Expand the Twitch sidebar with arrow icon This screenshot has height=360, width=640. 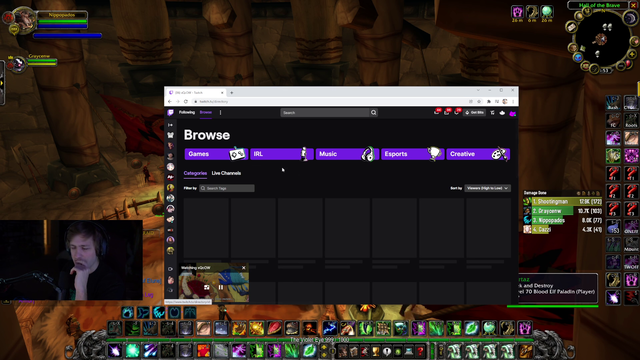(x=171, y=125)
